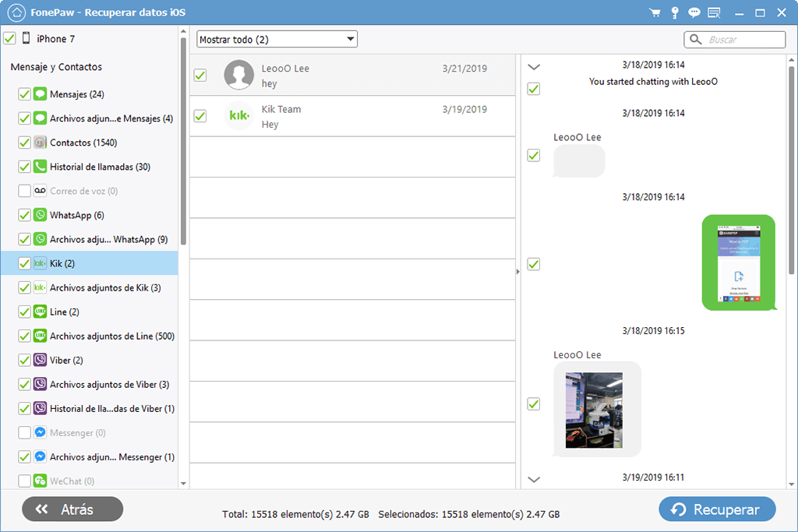Click the home icon in title bar
Screen dimensions: 798x532
pyautogui.click(x=17, y=12)
